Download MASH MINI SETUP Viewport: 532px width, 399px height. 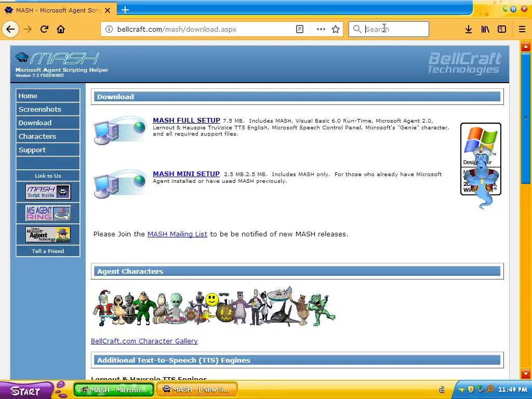pyautogui.click(x=187, y=174)
